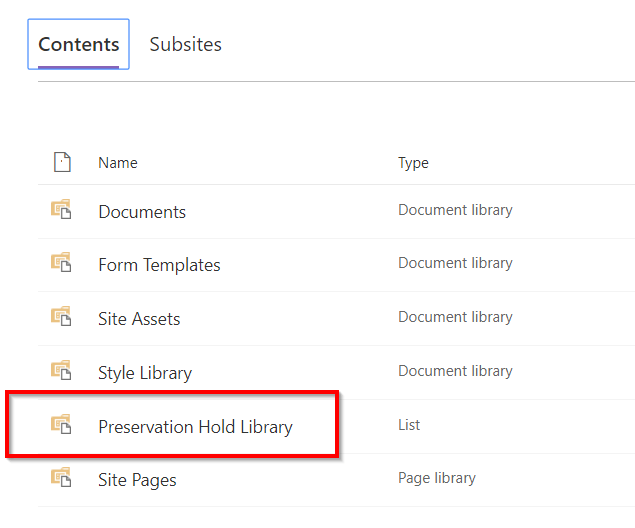Click the Documents library icon
635x528 pixels.
[62, 210]
